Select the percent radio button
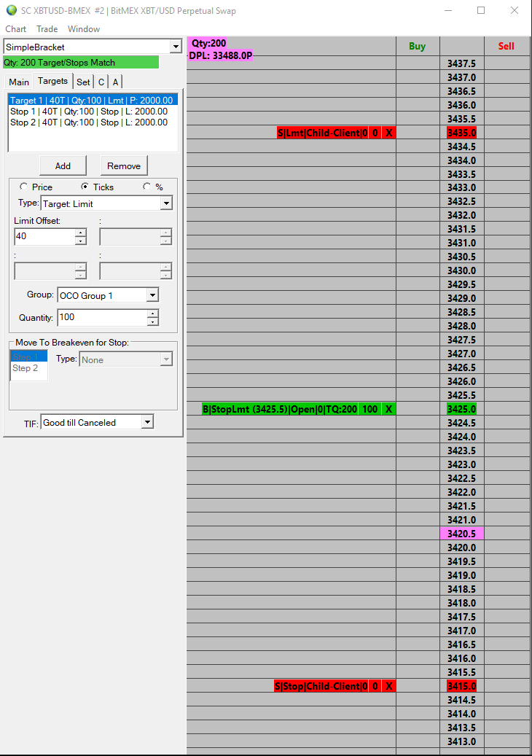This screenshot has height=756, width=532. click(x=147, y=187)
